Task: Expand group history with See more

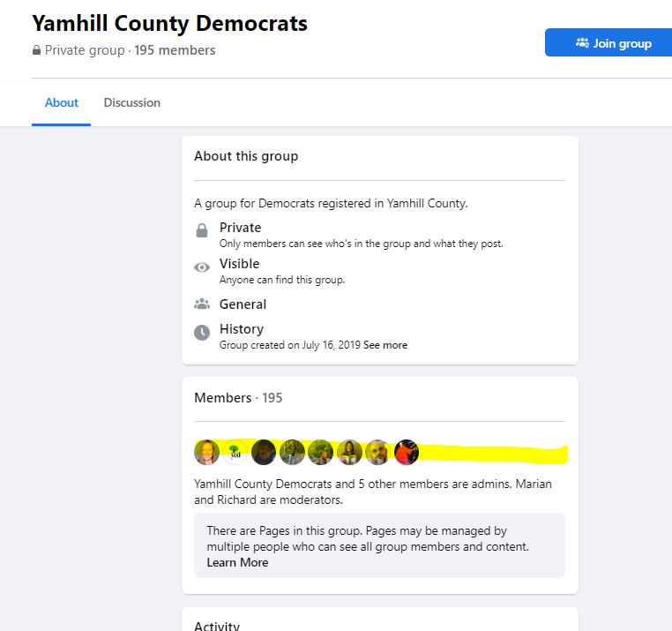Action: point(385,345)
